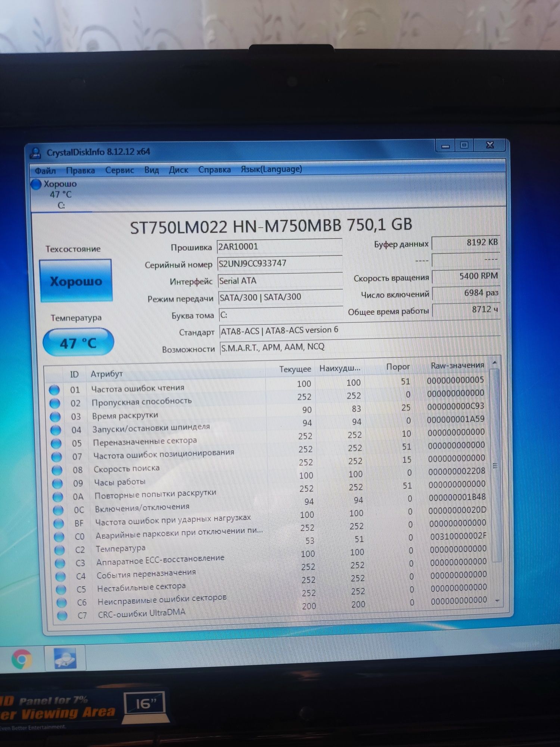
Task: Click the Наихудш... column header
Action: (x=339, y=368)
